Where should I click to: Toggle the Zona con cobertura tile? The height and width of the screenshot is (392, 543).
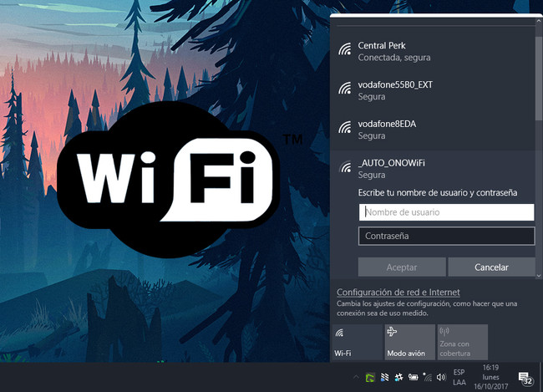(x=463, y=342)
